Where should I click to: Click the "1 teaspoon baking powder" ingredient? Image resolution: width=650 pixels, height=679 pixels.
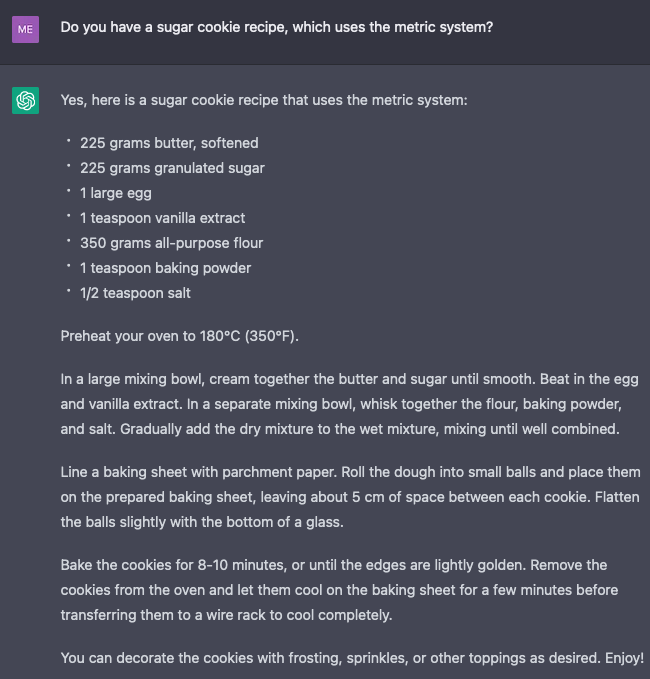point(165,268)
